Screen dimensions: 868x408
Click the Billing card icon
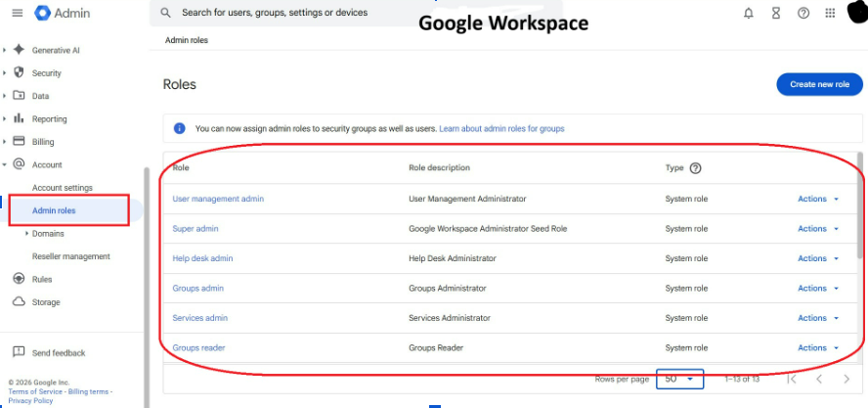(19, 141)
